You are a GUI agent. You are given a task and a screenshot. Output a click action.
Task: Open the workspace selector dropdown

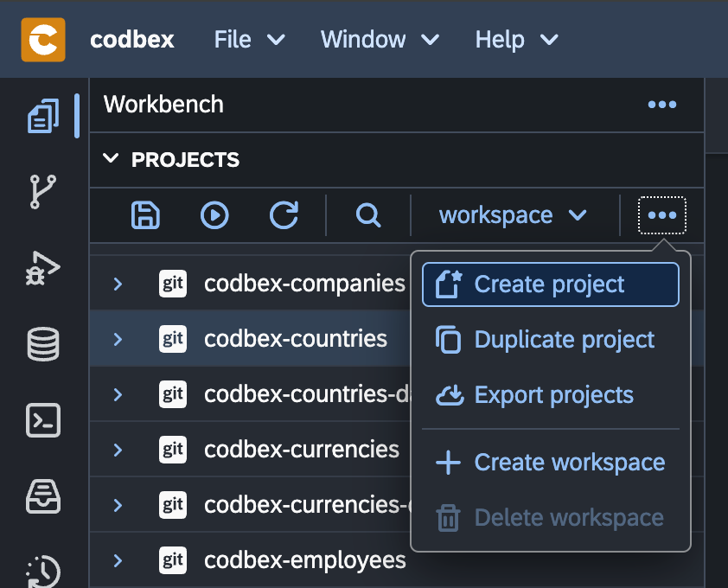click(x=514, y=215)
